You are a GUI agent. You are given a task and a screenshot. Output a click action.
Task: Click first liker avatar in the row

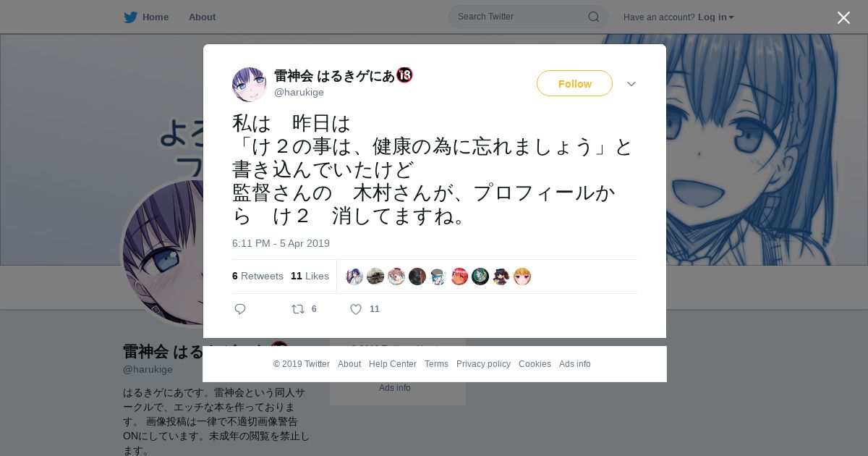[354, 276]
